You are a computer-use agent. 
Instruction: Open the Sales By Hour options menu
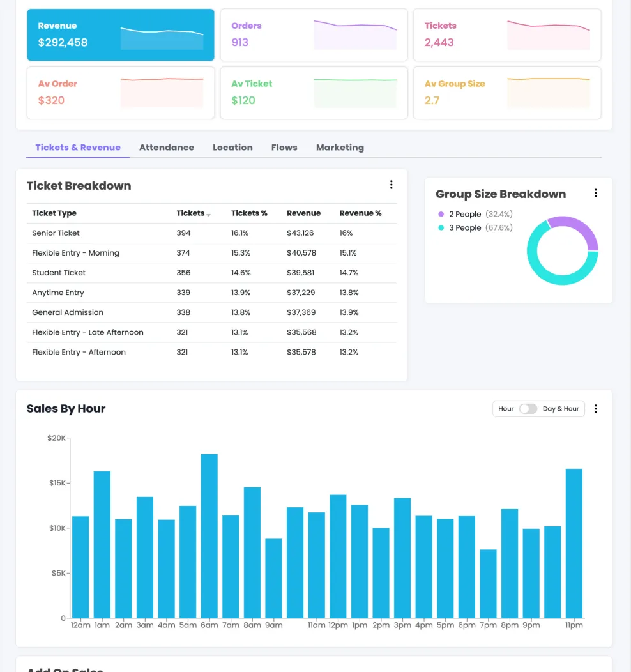point(595,409)
